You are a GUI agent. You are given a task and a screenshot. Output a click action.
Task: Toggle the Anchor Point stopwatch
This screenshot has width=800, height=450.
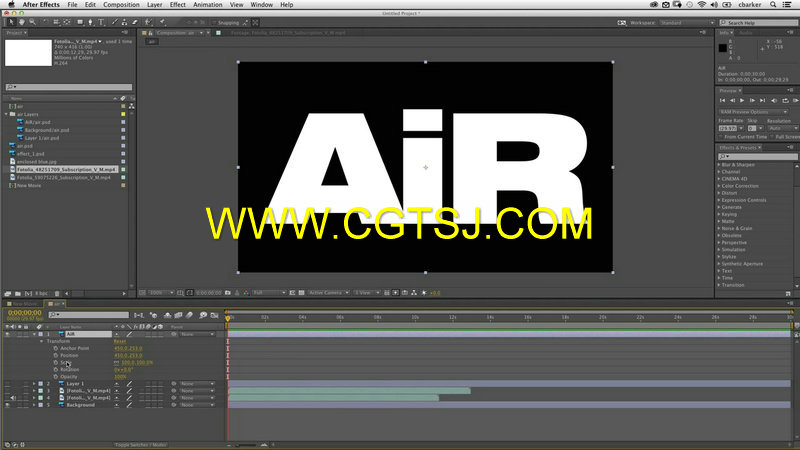click(56, 348)
